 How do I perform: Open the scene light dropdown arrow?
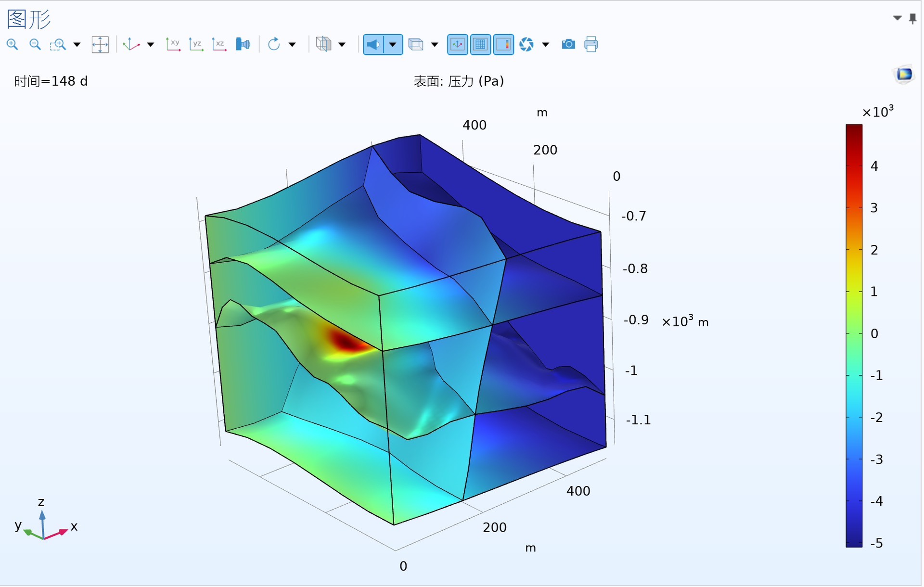[393, 45]
